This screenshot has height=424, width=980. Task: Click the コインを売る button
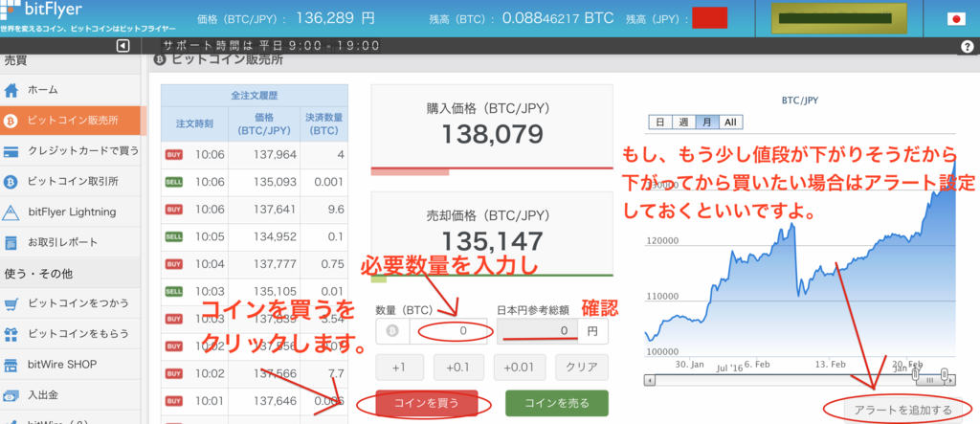coord(556,403)
